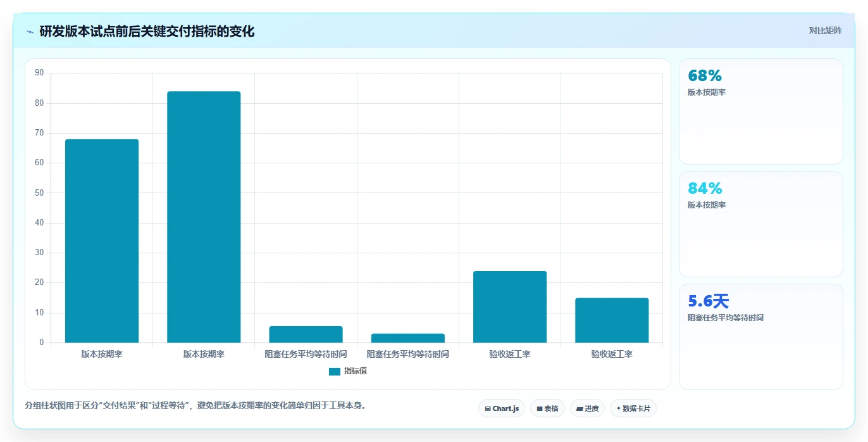Click the shorter 阻塞任务平均等待时间 bar
Image resolution: width=868 pixels, height=442 pixels.
[x=408, y=338]
